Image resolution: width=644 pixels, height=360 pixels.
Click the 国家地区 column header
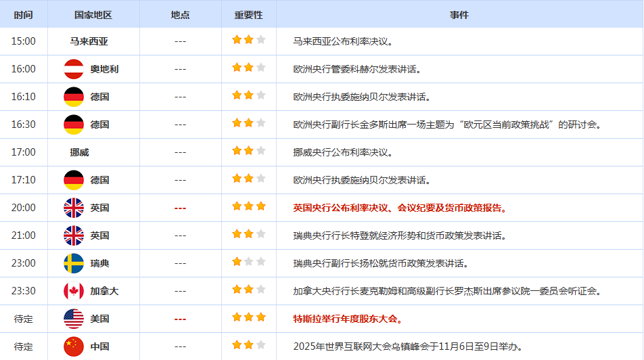point(93,14)
